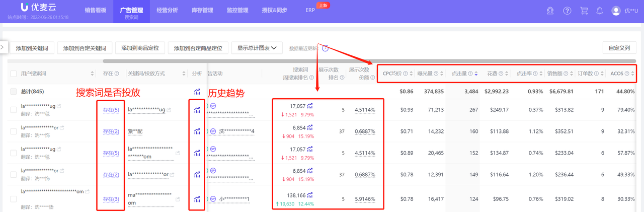Open 自定义列 column settings
The width and height of the screenshot is (644, 212).
tap(619, 48)
